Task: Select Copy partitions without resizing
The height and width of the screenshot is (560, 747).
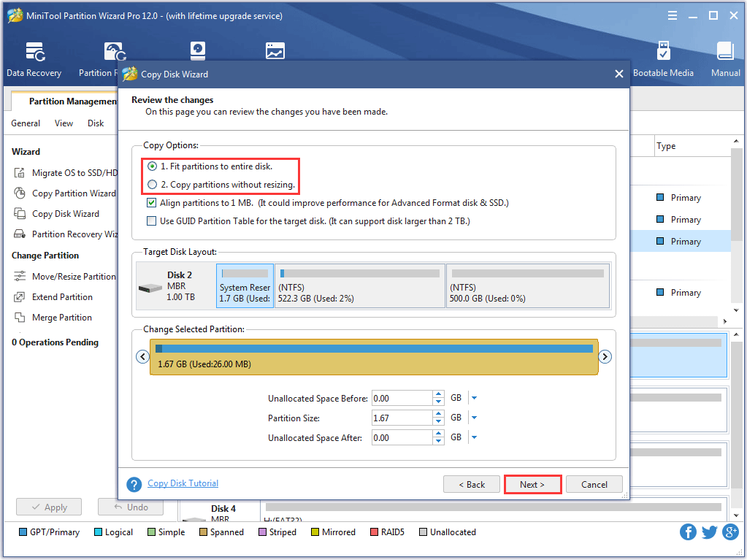Action: click(x=152, y=184)
